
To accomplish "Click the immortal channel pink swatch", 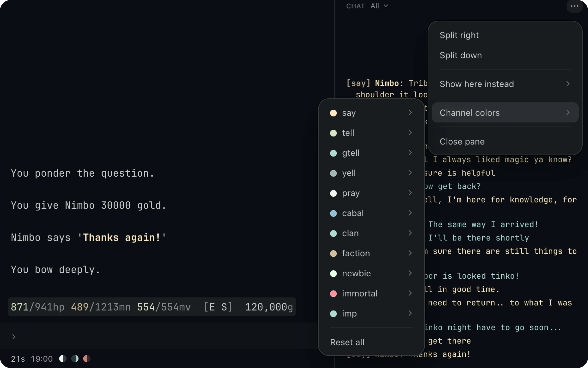I will point(333,294).
